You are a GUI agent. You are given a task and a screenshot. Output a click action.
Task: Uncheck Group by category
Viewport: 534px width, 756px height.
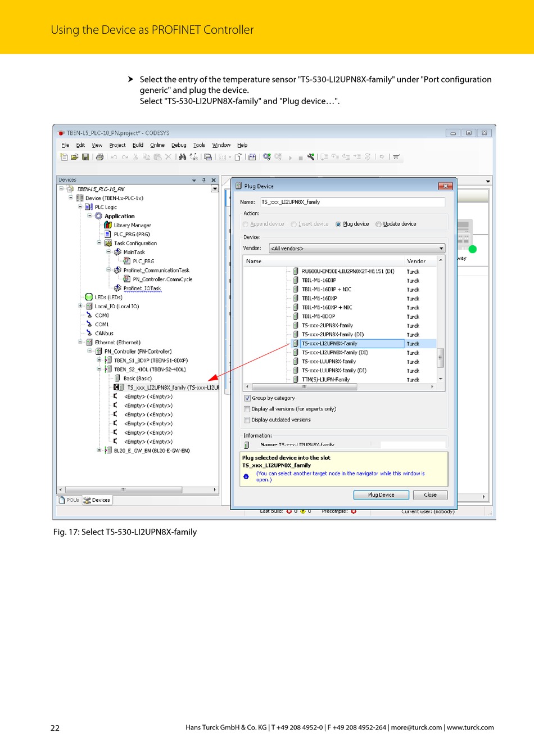pyautogui.click(x=247, y=398)
